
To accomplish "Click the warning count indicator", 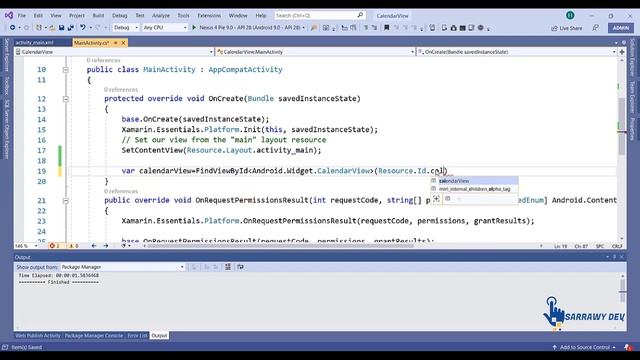I will [x=73, y=246].
